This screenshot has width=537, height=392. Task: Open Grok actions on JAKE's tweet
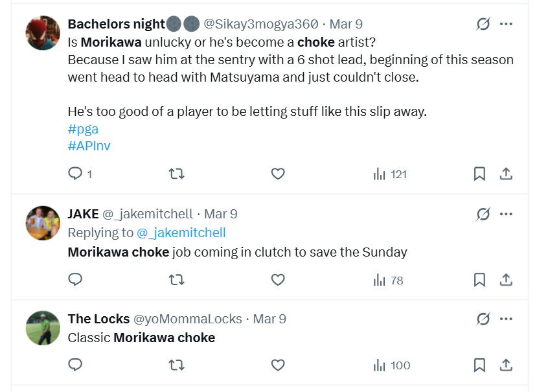(484, 213)
